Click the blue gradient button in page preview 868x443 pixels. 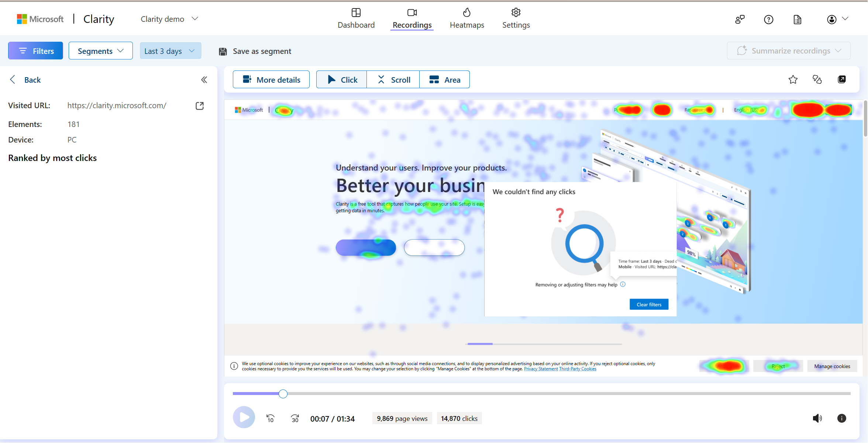(x=366, y=248)
